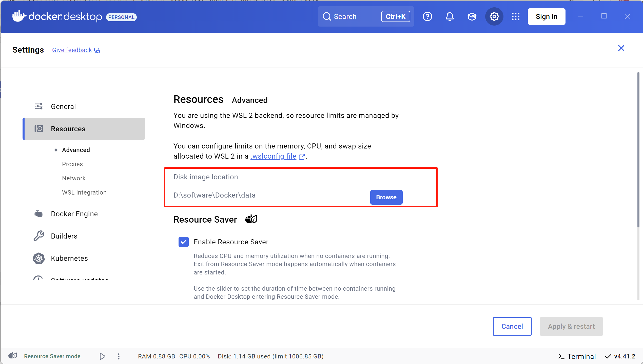Viewport: 643px width, 364px height.
Task: Open the Docker Engine settings section
Action: coord(74,214)
